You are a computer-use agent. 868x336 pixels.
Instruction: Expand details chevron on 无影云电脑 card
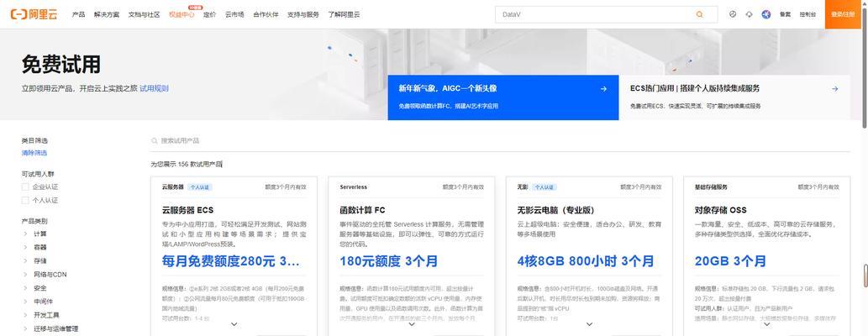[589, 324]
